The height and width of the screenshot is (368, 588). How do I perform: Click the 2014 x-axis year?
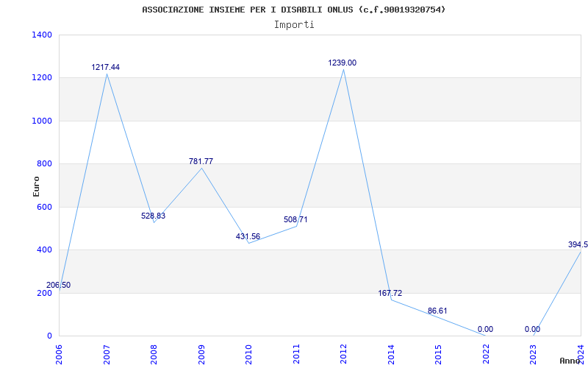[x=391, y=354]
